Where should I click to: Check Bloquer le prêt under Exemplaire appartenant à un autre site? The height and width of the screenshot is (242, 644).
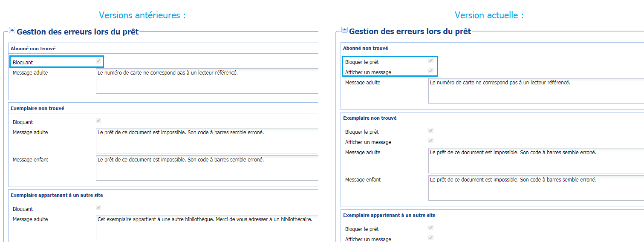pos(431,228)
